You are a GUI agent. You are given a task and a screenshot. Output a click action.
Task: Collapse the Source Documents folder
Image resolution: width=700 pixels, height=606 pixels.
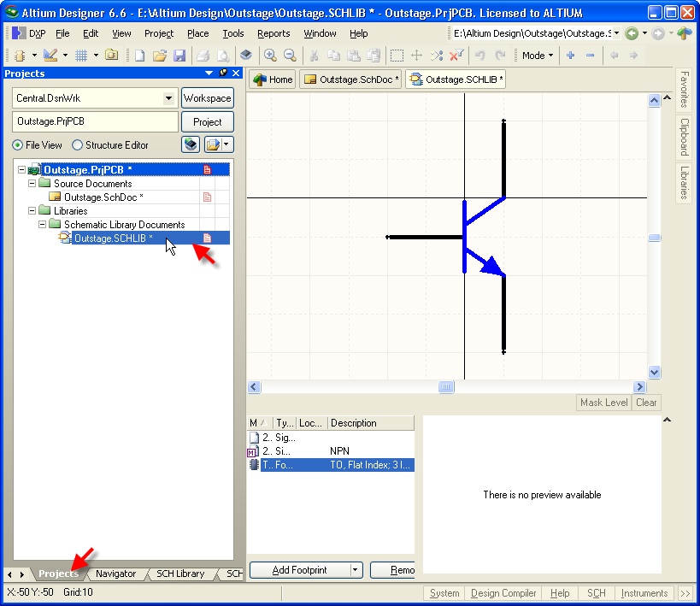coord(32,184)
